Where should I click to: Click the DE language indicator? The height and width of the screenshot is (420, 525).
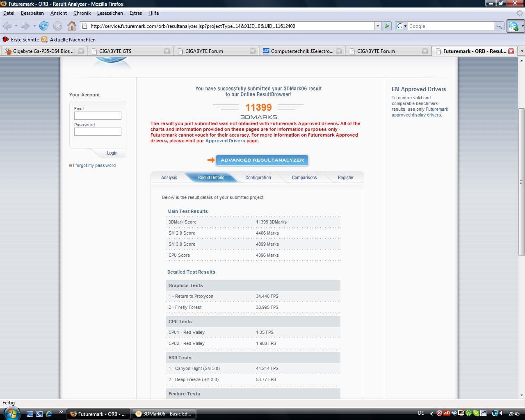click(421, 413)
